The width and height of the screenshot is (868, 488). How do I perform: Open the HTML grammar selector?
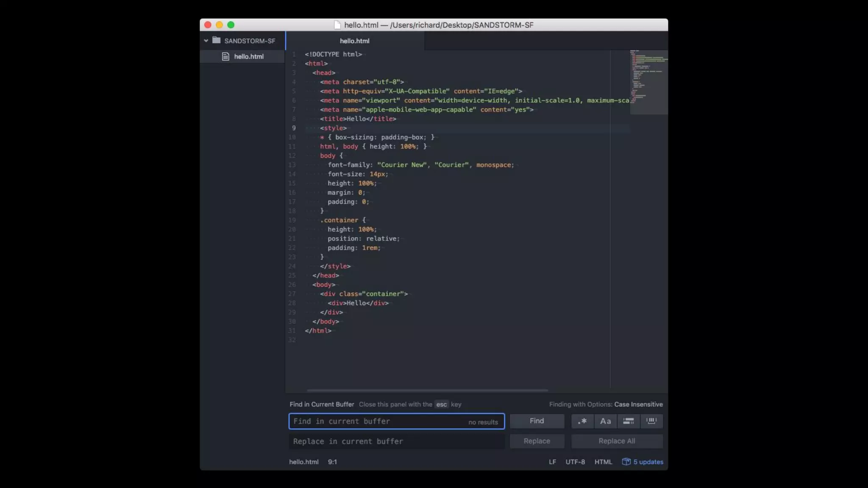(603, 462)
